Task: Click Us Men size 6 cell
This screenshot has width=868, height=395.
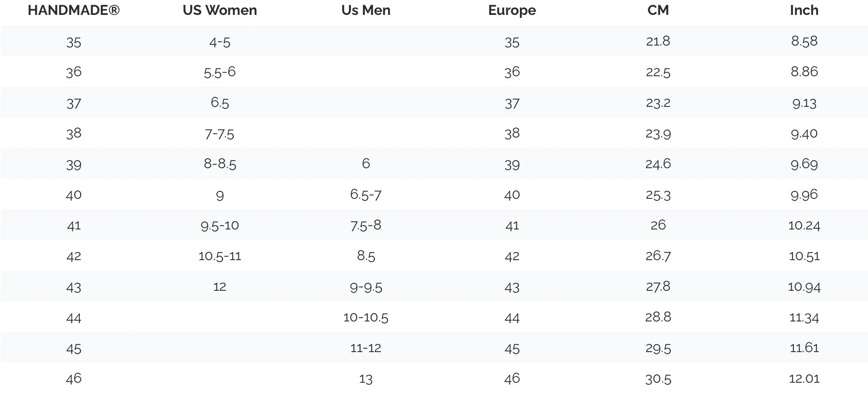Action: (x=366, y=163)
